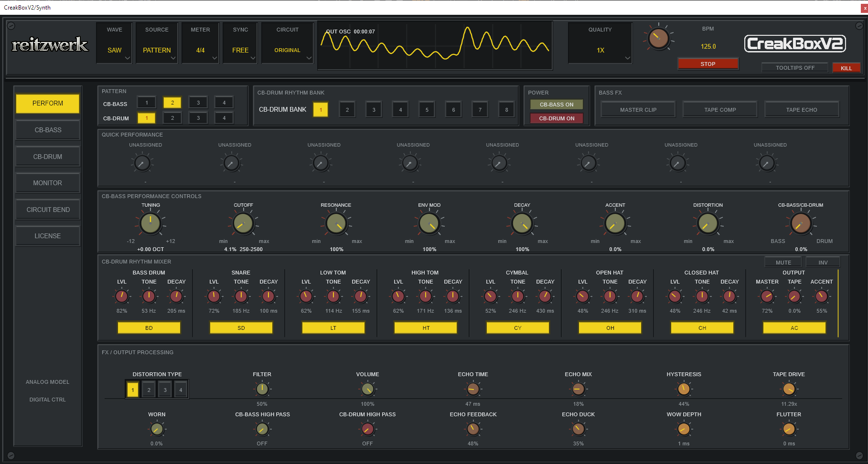Viewport: 868px width, 464px height.
Task: Enable the Master Clip bass FX
Action: click(x=638, y=109)
